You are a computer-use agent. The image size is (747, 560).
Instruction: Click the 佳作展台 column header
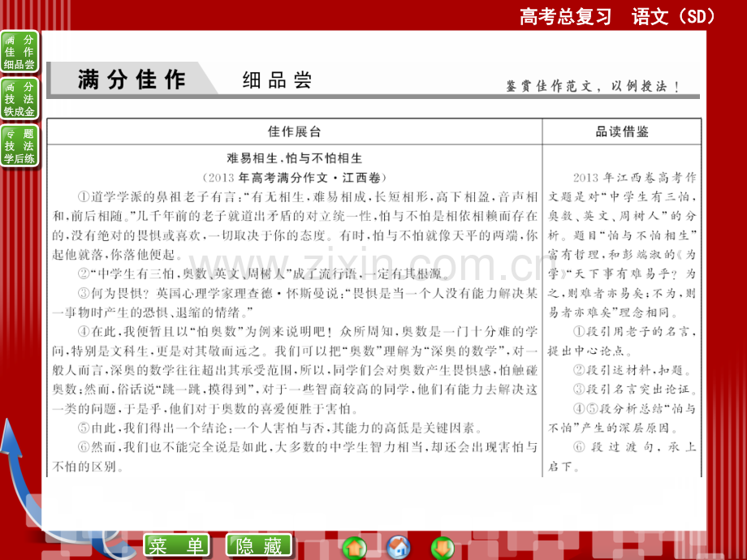pos(294,131)
